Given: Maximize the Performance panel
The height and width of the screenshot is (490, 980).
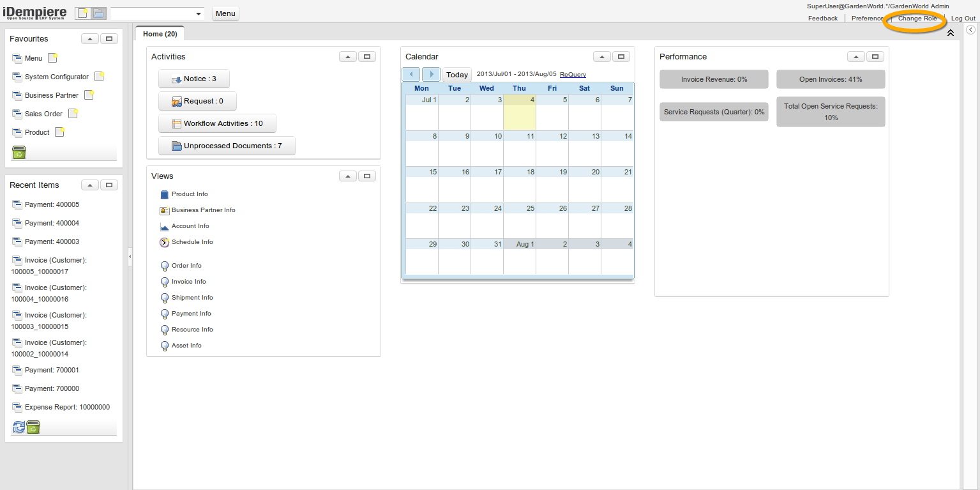Looking at the screenshot, I should 875,57.
